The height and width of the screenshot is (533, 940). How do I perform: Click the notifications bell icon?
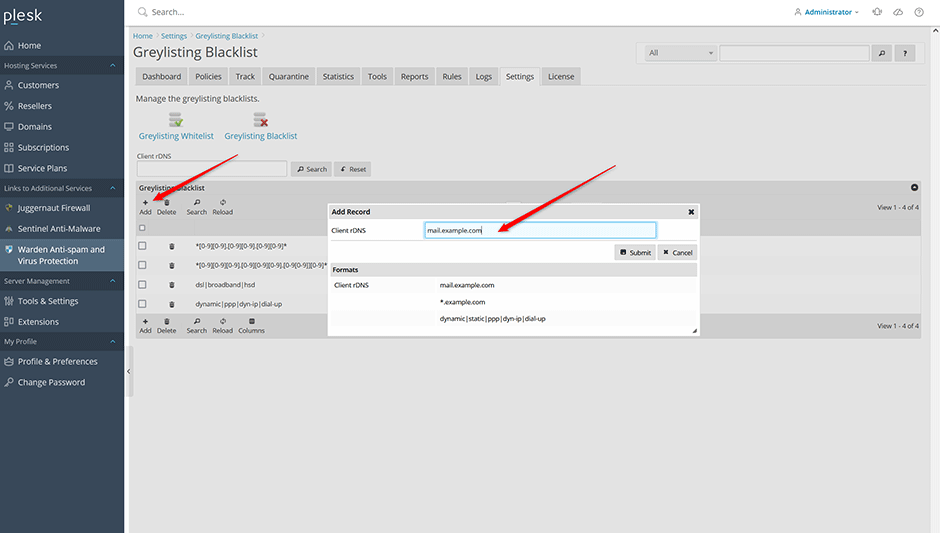[877, 12]
